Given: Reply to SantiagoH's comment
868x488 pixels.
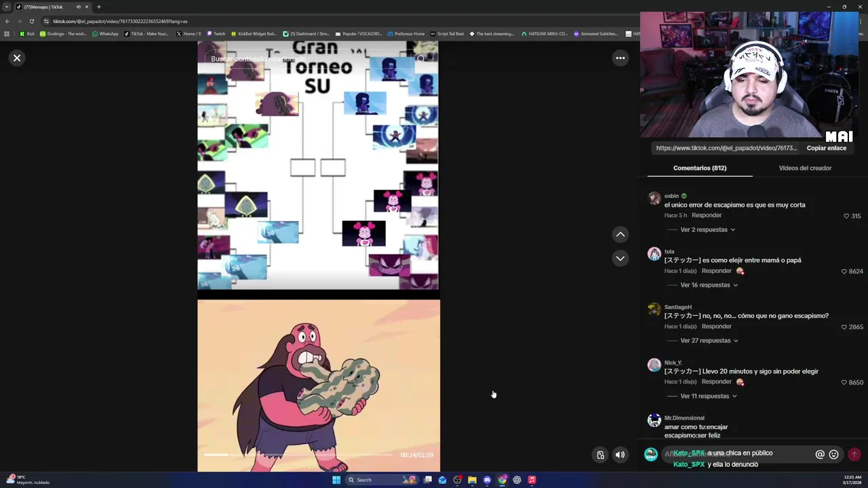Looking at the screenshot, I should click(716, 327).
